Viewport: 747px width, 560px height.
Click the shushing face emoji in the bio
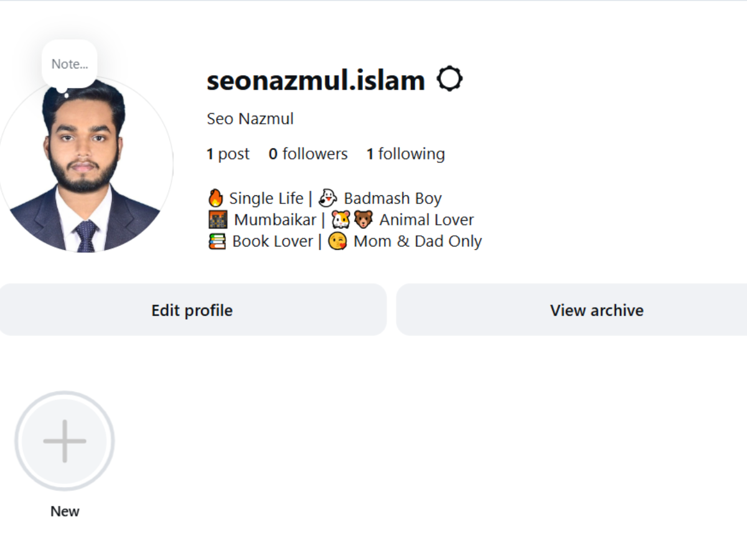337,241
